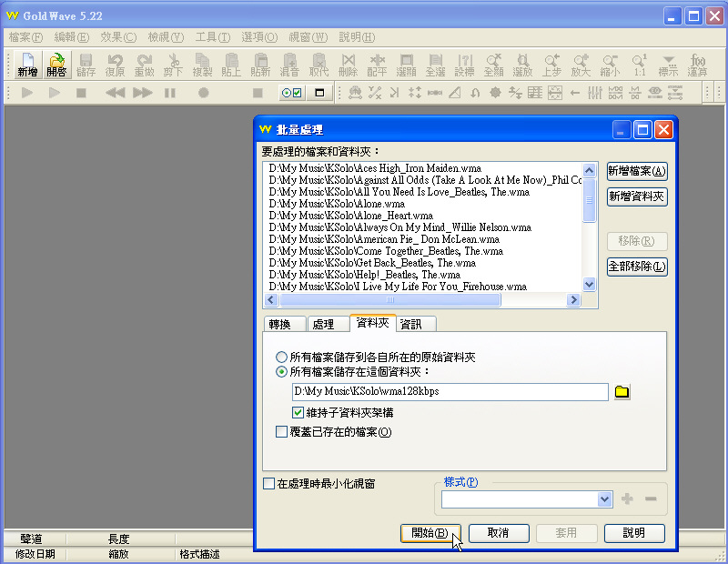Click the record button in control bar
This screenshot has height=564, width=728.
(x=203, y=93)
